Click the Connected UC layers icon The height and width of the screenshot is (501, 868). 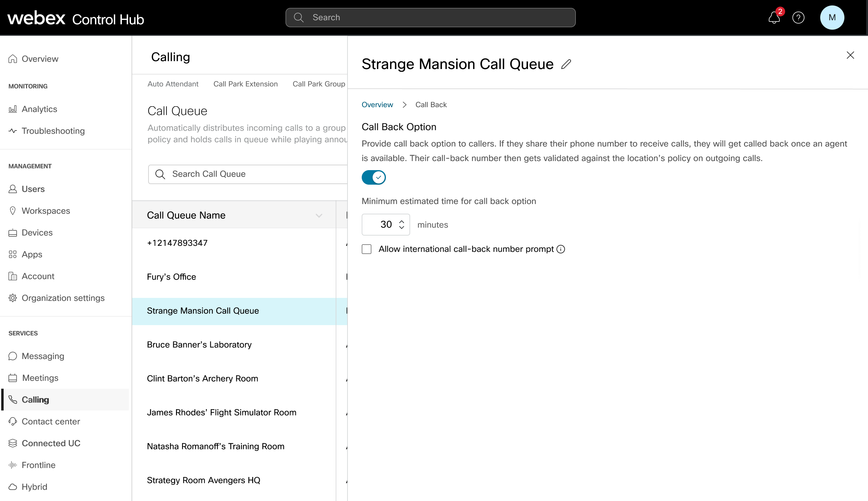click(x=13, y=443)
